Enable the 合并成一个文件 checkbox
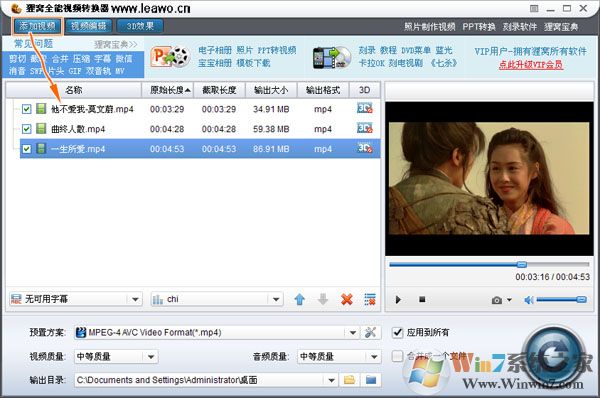The width and height of the screenshot is (600, 398). (x=398, y=356)
